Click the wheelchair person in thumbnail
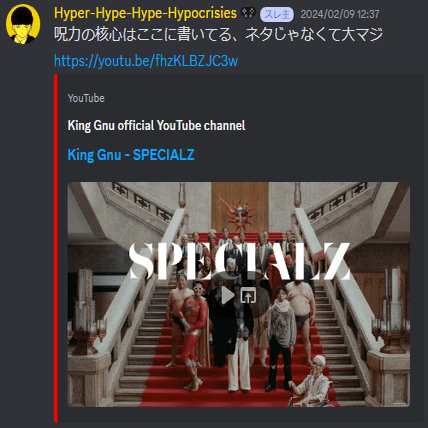This screenshot has height=428, width=428. [313, 382]
